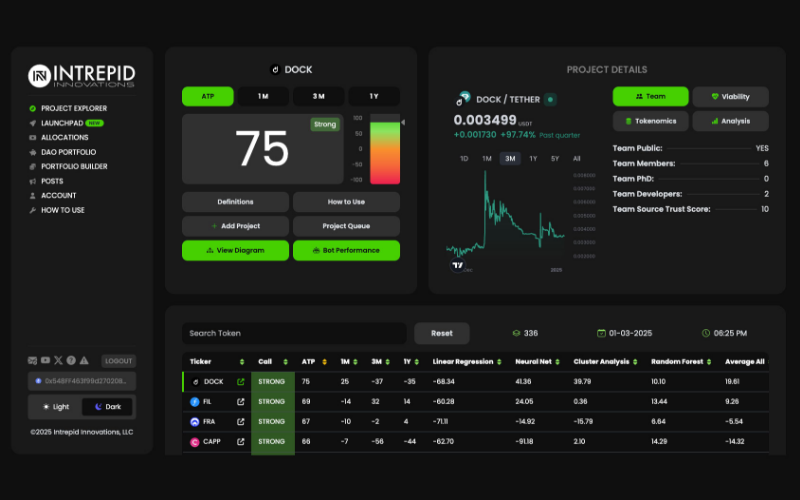Open the Project Queue button
The image size is (800, 500).
tap(346, 226)
